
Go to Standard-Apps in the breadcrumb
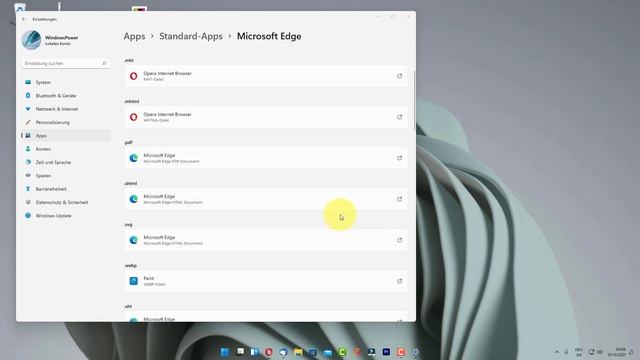click(x=191, y=36)
